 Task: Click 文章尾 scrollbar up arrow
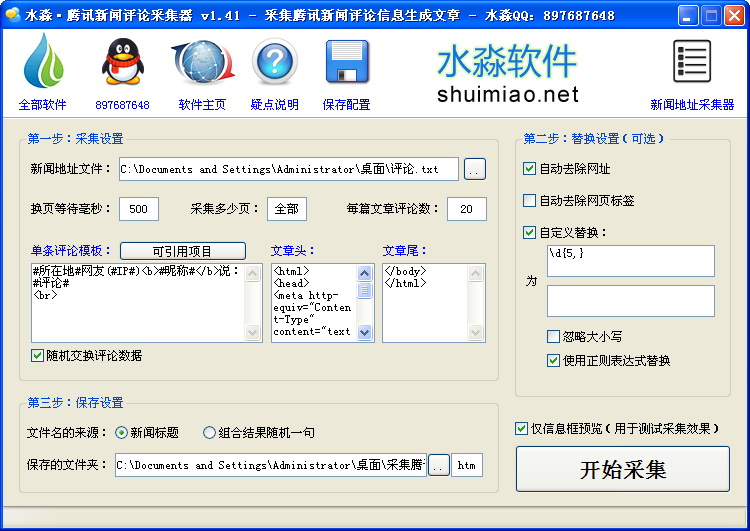pyautogui.click(x=475, y=273)
